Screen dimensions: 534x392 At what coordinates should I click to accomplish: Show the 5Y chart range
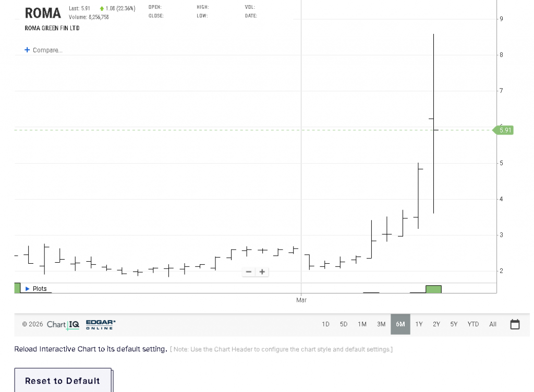(x=454, y=324)
